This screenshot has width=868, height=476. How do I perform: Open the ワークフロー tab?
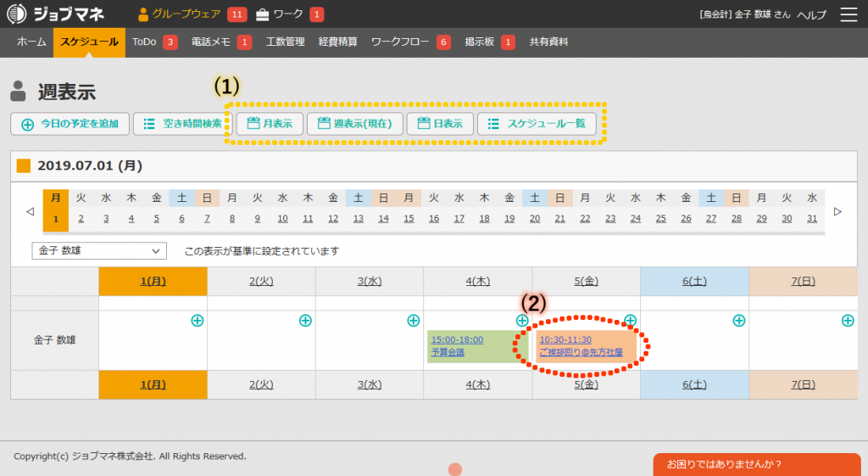coord(402,42)
